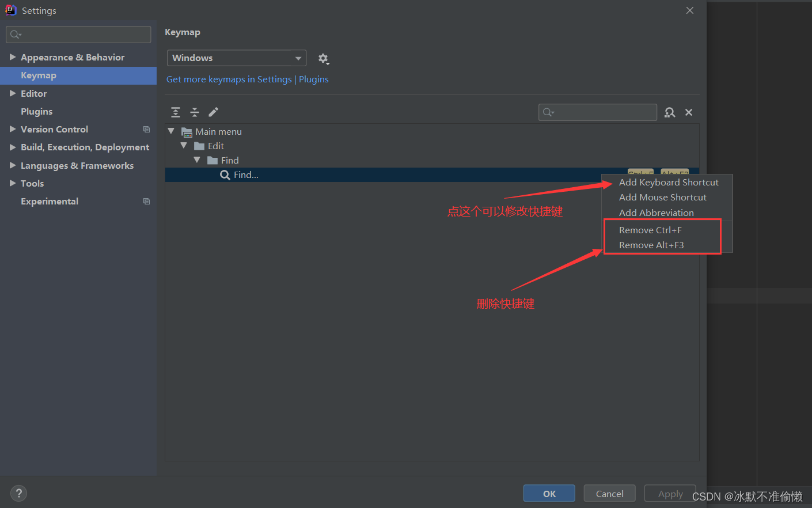
Task: Click the Languages & Frameworks label
Action: coord(77,166)
